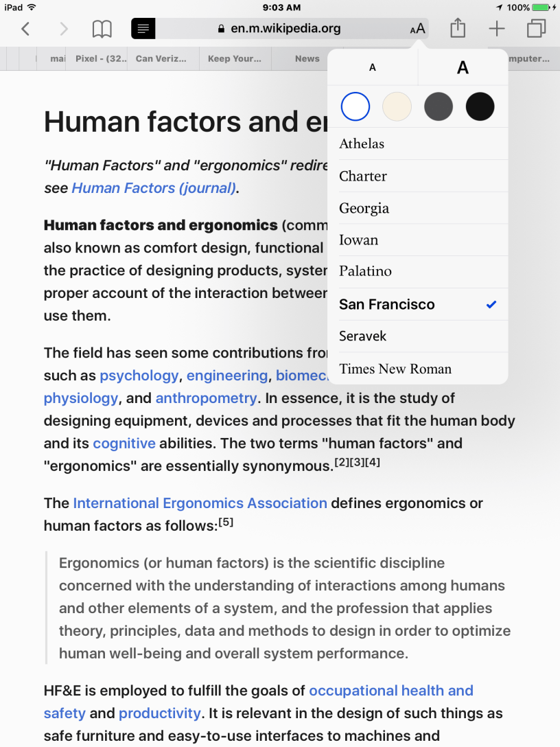Enable the black background theme
The height and width of the screenshot is (747, 560).
(480, 106)
